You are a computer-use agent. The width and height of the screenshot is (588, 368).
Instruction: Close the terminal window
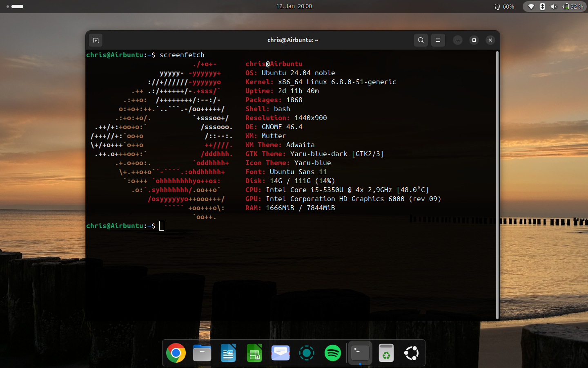click(490, 40)
